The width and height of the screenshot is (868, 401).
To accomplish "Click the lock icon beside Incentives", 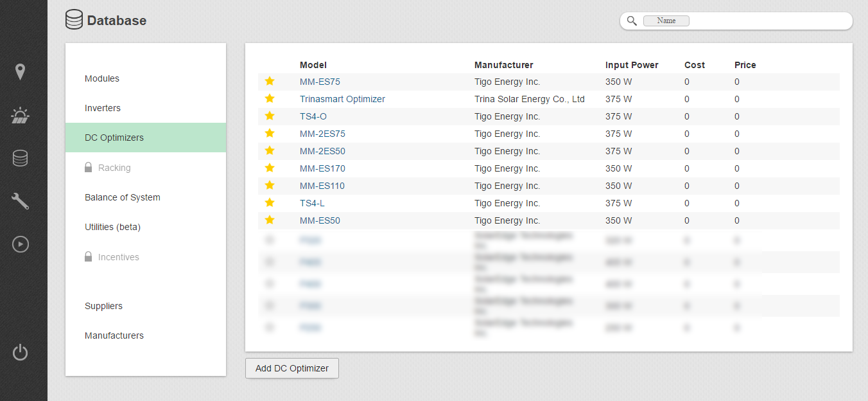I will click(89, 256).
